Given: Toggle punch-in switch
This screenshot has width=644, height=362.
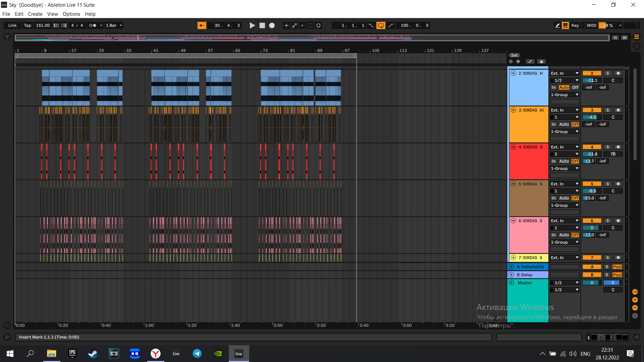Looking at the screenshot, I should [371, 25].
